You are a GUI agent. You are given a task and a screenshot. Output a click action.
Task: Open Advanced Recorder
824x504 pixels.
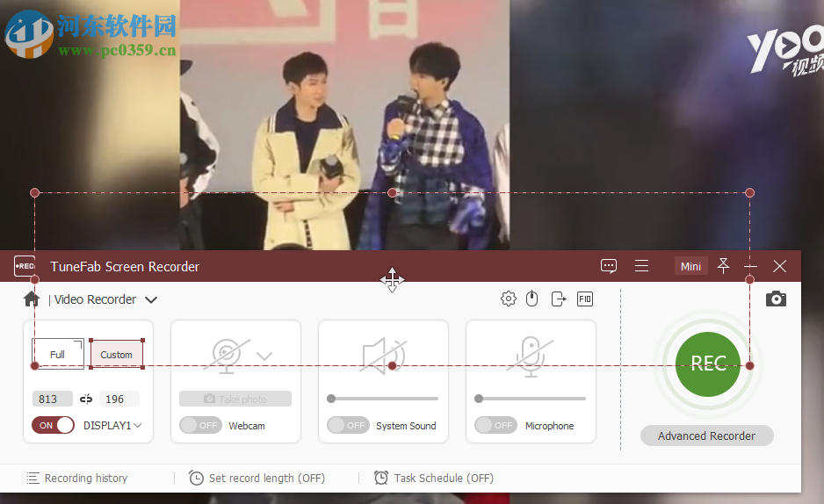tap(707, 436)
